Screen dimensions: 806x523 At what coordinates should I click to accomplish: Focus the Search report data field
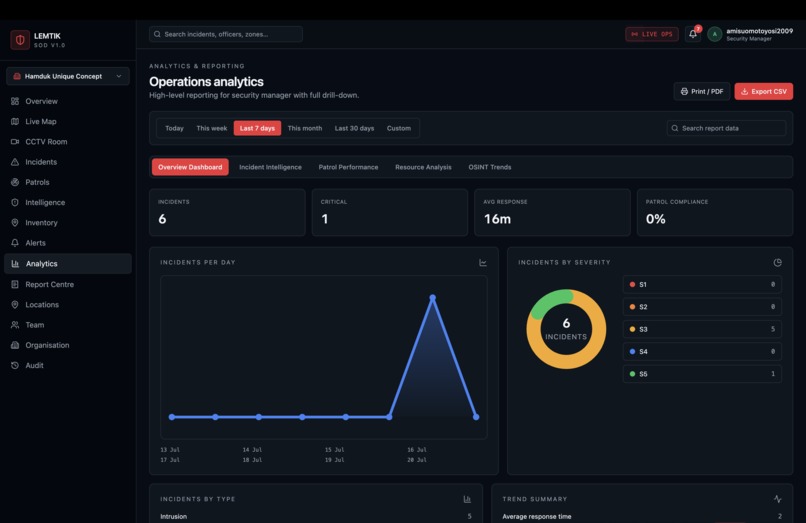tap(726, 128)
